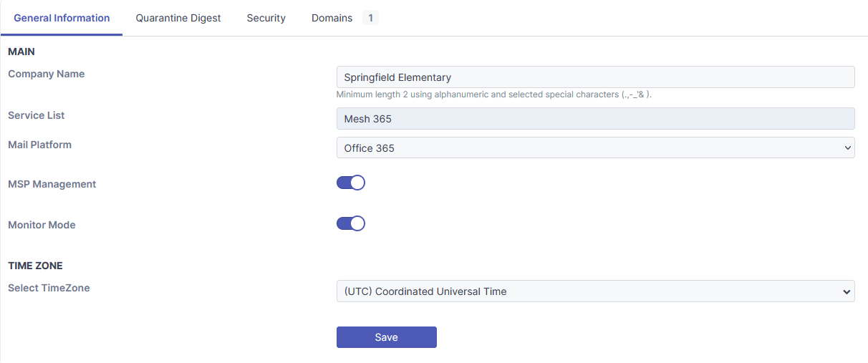
Task: Click the Select TimeZone label
Action: [49, 288]
